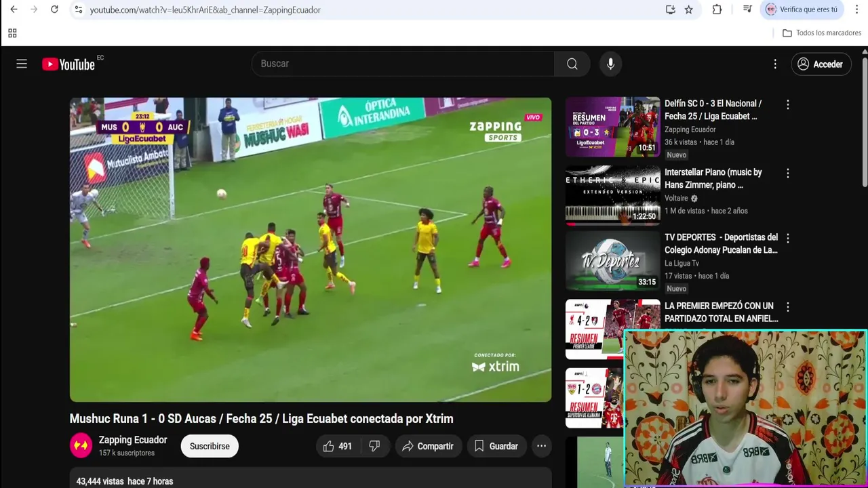
Task: Open 'Interstellar Piano (music by Hans Zimmer' title
Action: [x=713, y=178]
